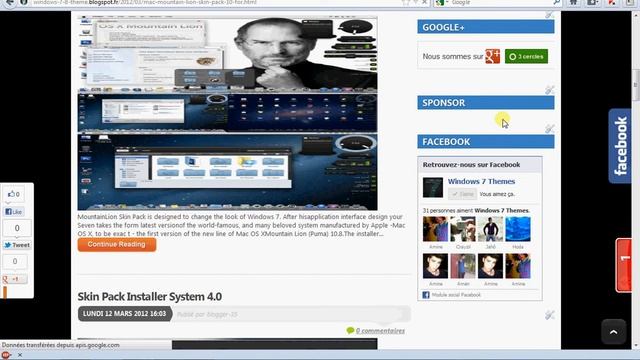This screenshot has width=640, height=360.
Task: Click the LUNDI 12 MARS 2012 date label
Action: [124, 314]
